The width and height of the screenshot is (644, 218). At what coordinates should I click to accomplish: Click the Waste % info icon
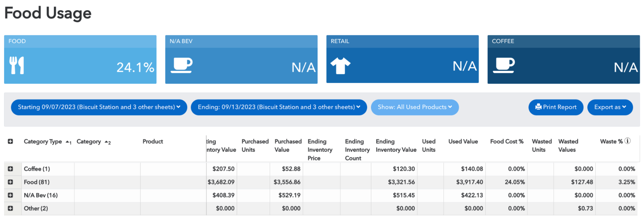pos(627,141)
